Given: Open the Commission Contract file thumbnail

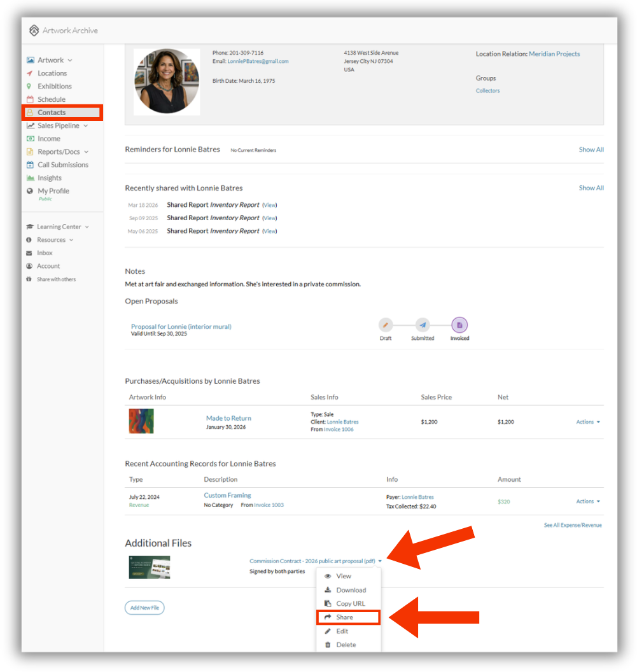Looking at the screenshot, I should 150,568.
